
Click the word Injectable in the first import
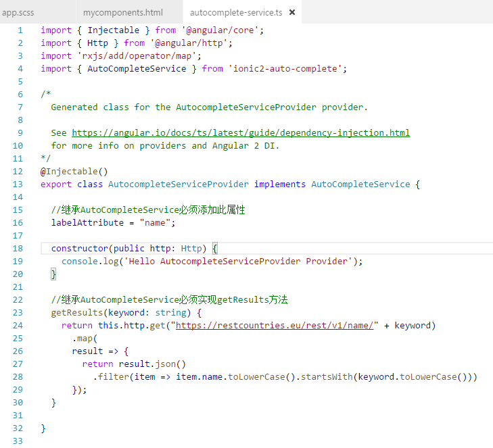coord(113,30)
